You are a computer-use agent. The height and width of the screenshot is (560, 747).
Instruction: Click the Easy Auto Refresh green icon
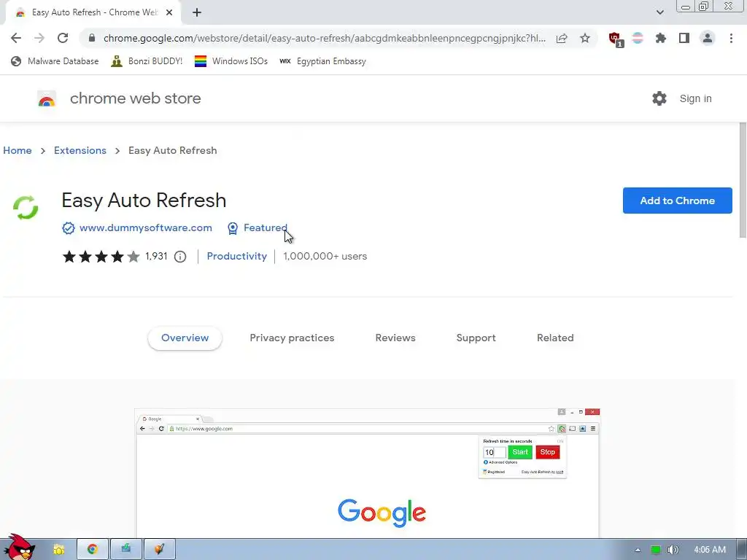pos(26,208)
